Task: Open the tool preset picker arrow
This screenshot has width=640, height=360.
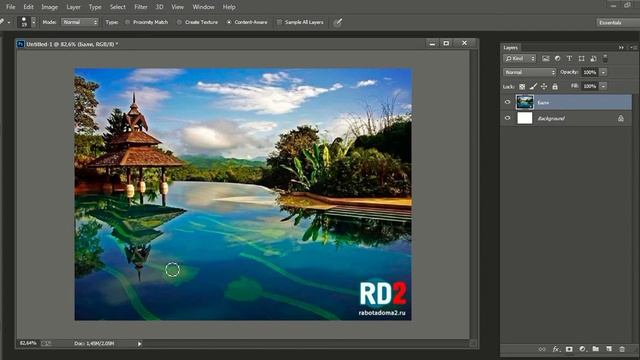Action: (x=9, y=22)
